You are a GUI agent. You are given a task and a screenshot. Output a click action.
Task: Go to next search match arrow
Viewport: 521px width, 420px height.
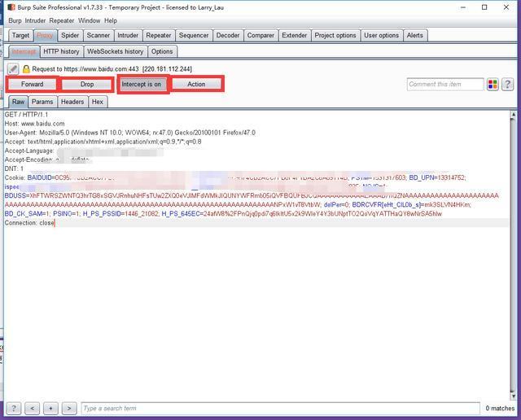pos(69,408)
